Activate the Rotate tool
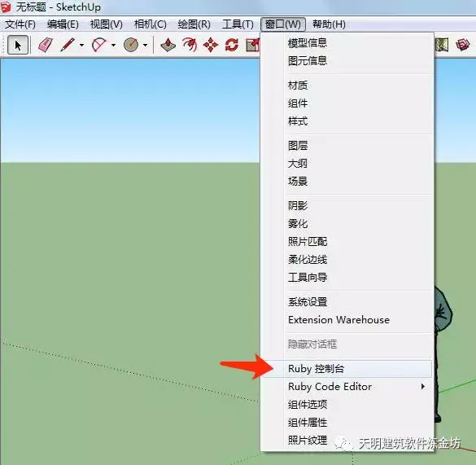This screenshot has height=465, width=476. (x=232, y=45)
